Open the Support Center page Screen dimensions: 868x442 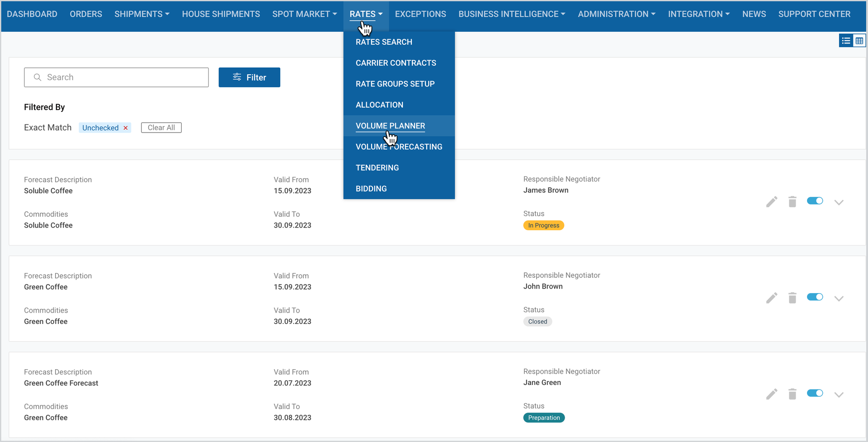pos(814,14)
